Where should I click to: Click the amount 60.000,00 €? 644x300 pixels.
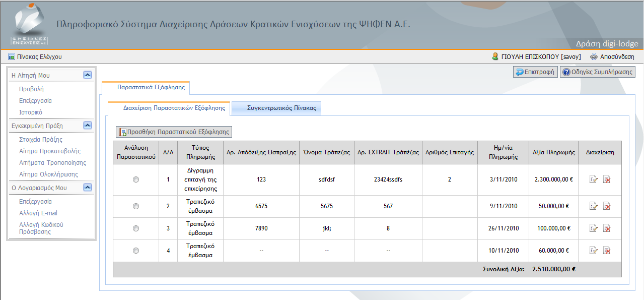pyautogui.click(x=554, y=251)
